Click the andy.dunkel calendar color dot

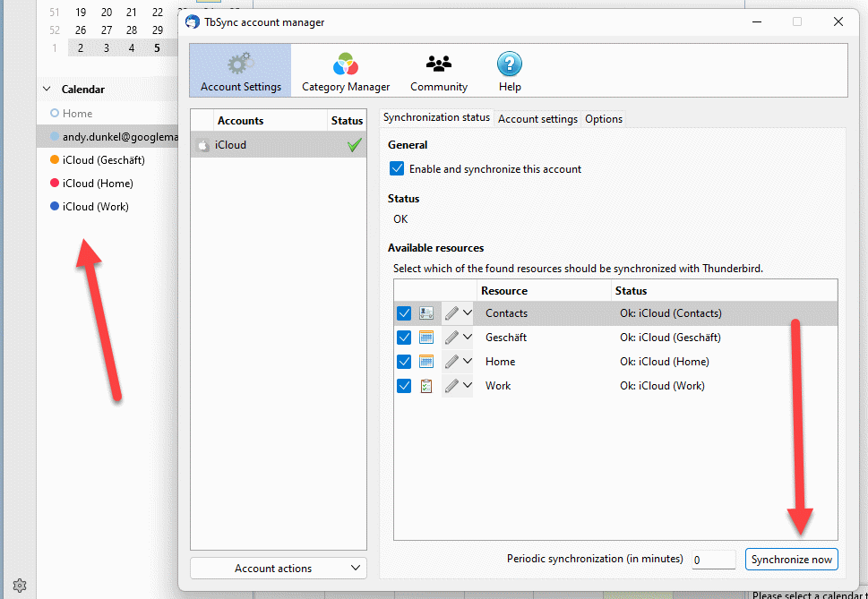click(55, 137)
